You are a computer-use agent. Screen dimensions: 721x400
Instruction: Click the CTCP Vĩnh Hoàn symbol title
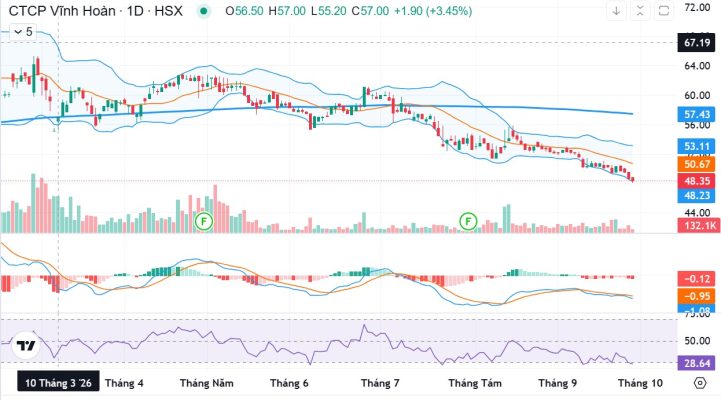pyautogui.click(x=62, y=11)
